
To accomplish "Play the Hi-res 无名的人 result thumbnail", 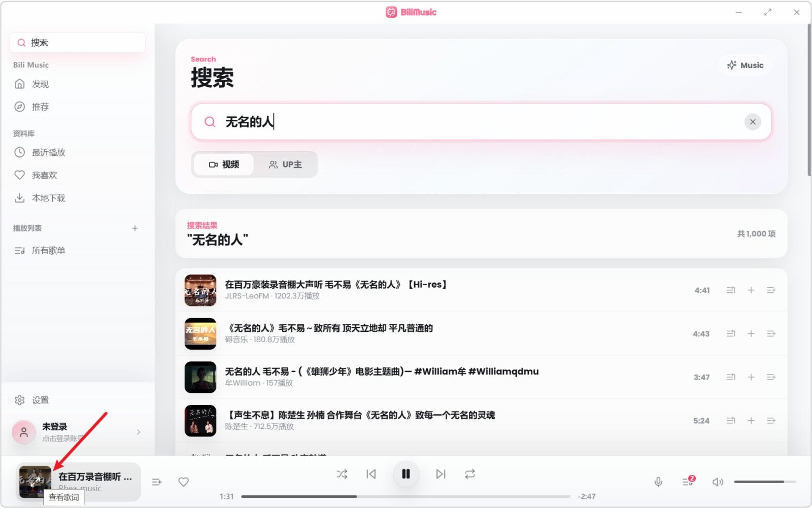I will point(200,290).
